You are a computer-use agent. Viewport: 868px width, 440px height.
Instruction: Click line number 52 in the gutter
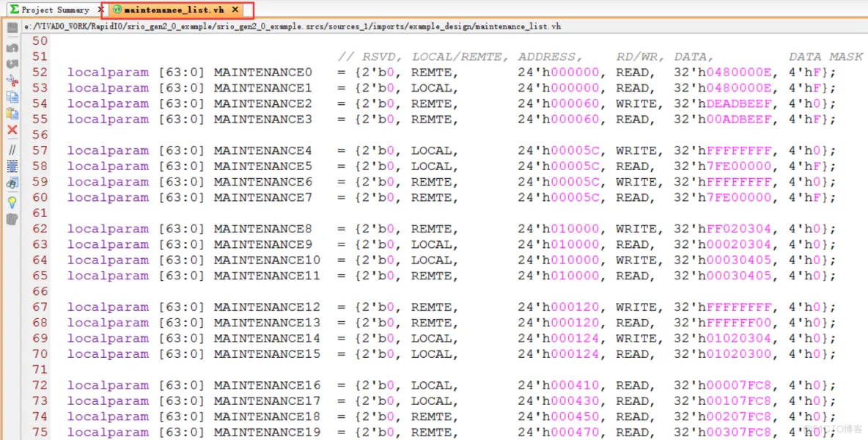[x=40, y=72]
